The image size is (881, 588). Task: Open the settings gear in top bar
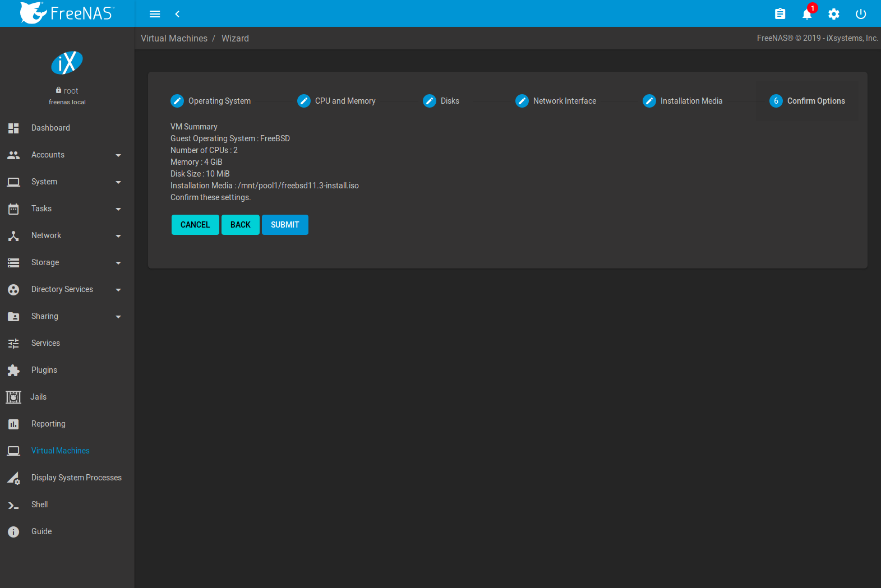tap(834, 14)
